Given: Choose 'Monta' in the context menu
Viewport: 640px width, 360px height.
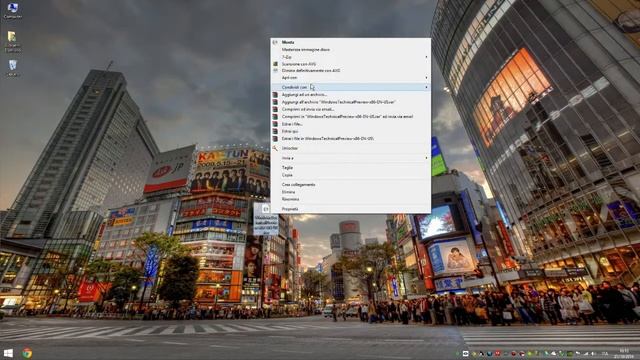Looking at the screenshot, I should coord(351,42).
